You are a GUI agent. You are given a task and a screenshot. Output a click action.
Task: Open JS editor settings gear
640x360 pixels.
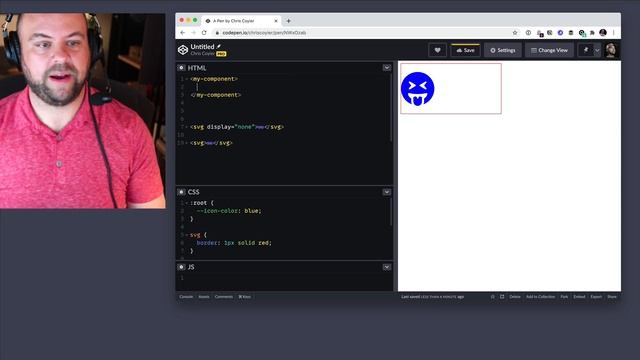point(181,267)
